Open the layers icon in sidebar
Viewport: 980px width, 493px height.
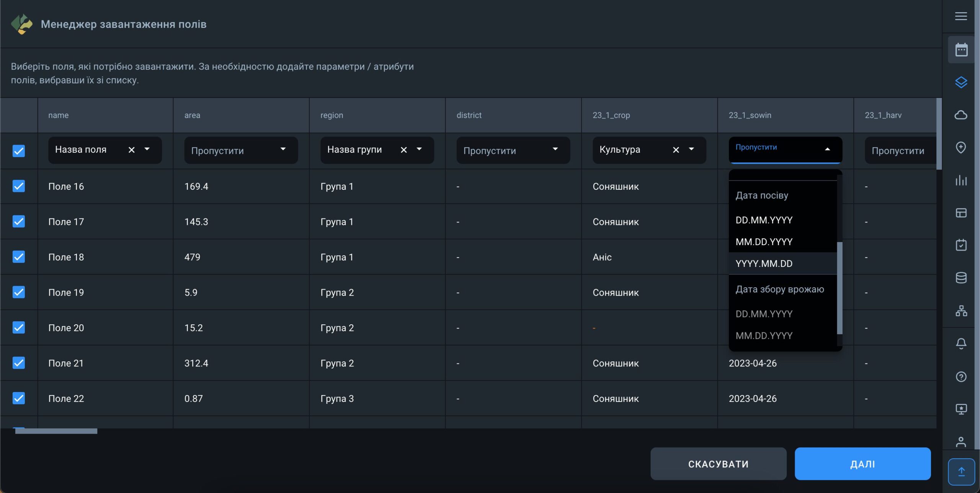coord(961,82)
